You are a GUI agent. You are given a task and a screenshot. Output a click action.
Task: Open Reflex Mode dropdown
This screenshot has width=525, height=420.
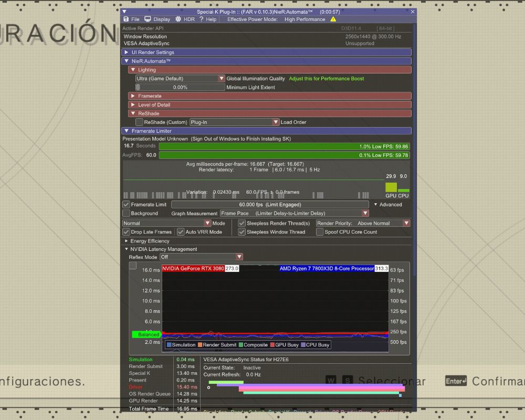coord(201,257)
